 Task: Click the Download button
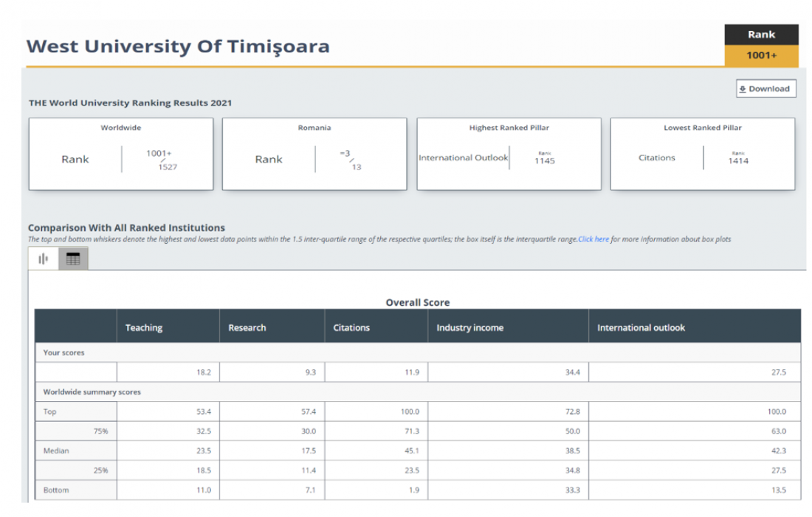click(766, 89)
